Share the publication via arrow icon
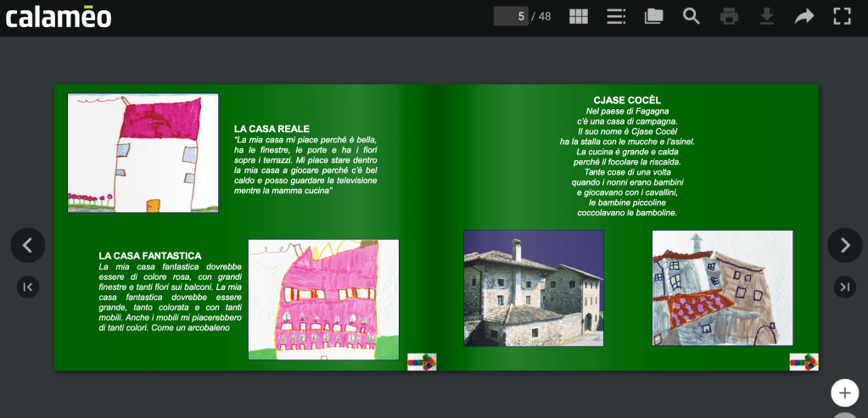The width and height of the screenshot is (868, 418). click(804, 16)
